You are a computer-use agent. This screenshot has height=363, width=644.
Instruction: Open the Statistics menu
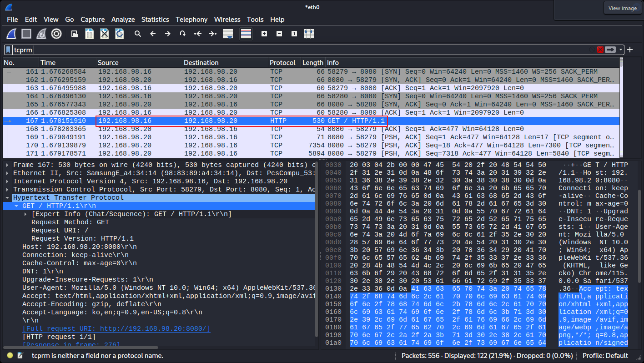[155, 20]
